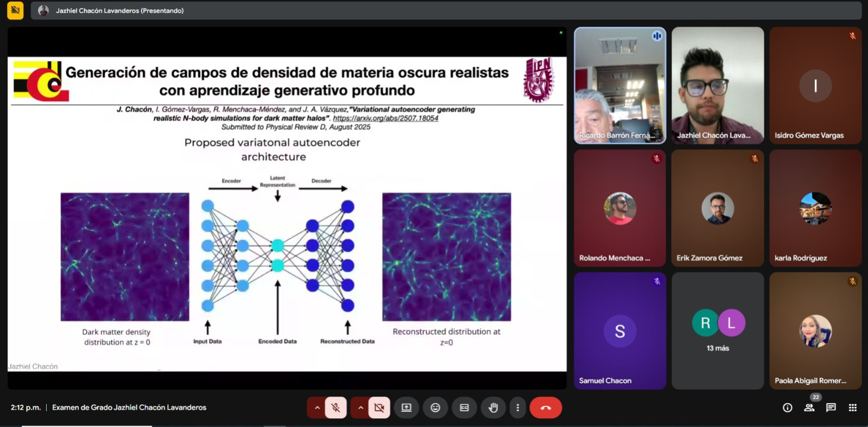868x427 pixels.
Task: Click the presenter avatar in top bar
Action: pos(43,10)
